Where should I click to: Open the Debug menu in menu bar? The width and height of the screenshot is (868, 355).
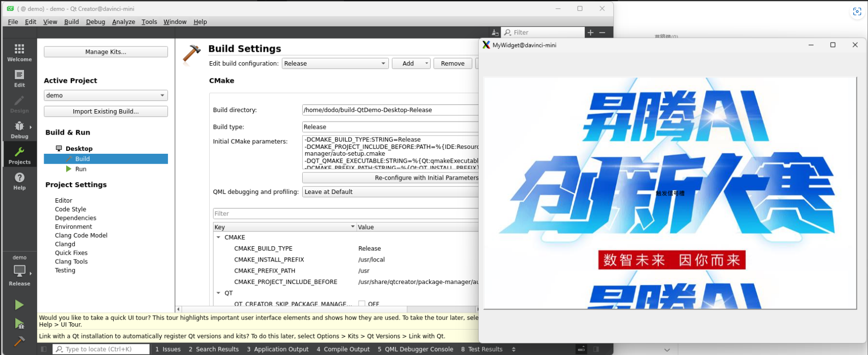pos(96,22)
